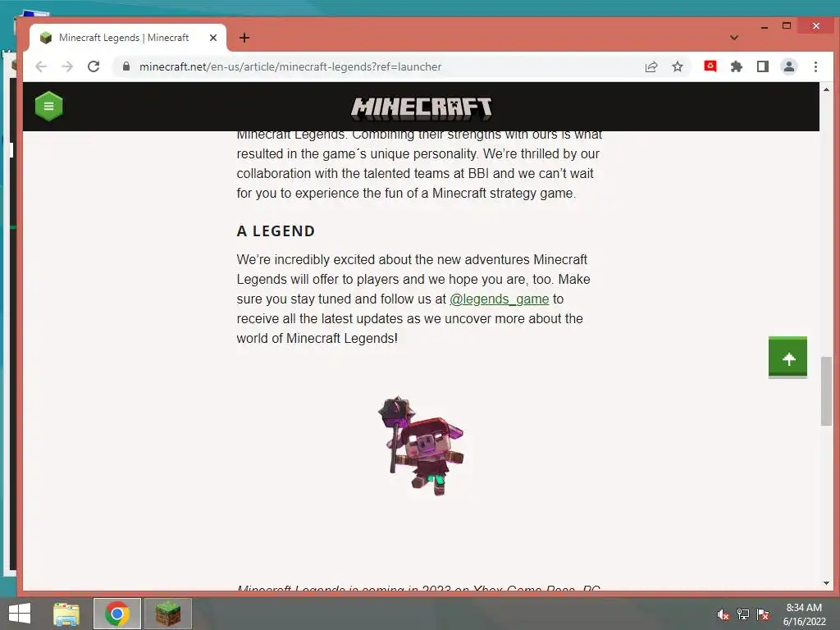
Task: Click the scrollbar up arrow
Action: 826,89
